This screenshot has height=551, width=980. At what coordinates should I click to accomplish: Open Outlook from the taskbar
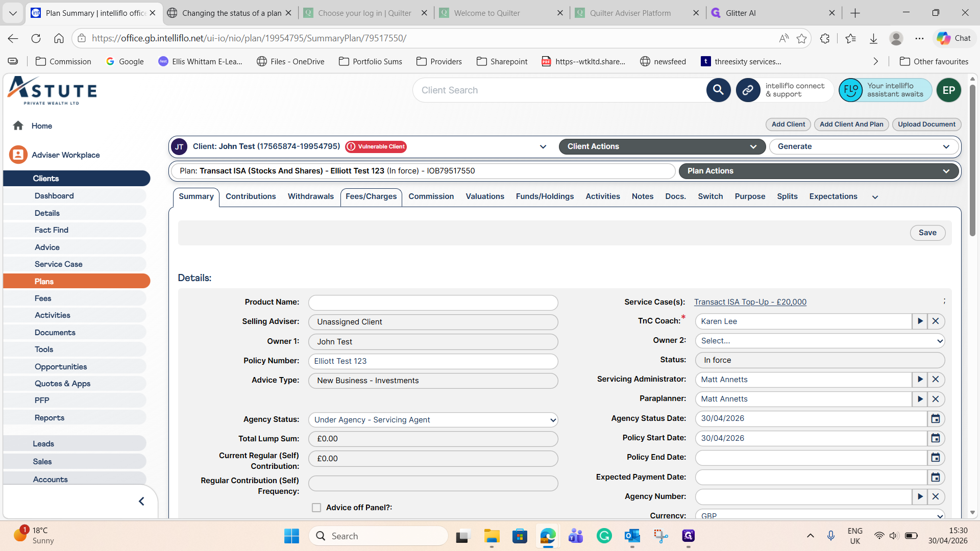(632, 536)
